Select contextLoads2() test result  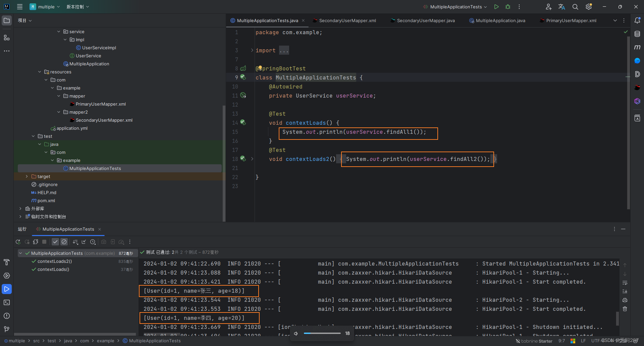(55, 261)
